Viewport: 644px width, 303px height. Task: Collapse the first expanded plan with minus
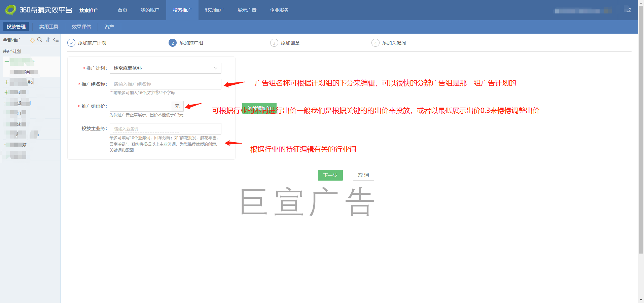coord(7,62)
